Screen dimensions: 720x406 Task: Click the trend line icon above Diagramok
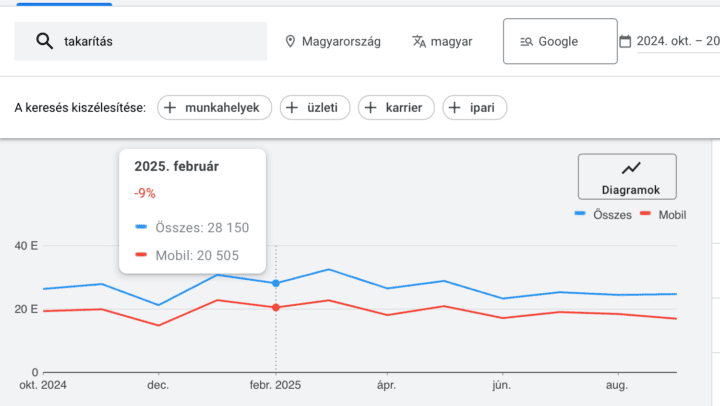(x=631, y=169)
